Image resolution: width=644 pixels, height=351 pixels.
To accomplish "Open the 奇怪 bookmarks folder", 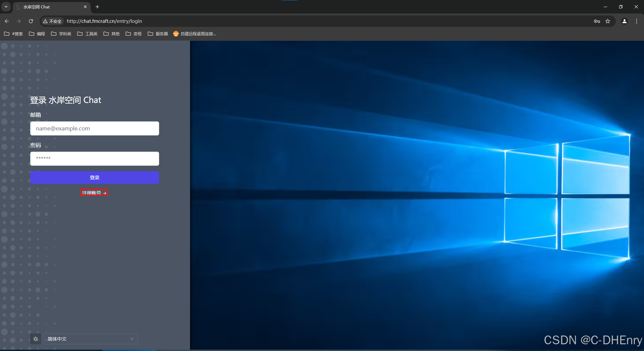I will click(134, 34).
